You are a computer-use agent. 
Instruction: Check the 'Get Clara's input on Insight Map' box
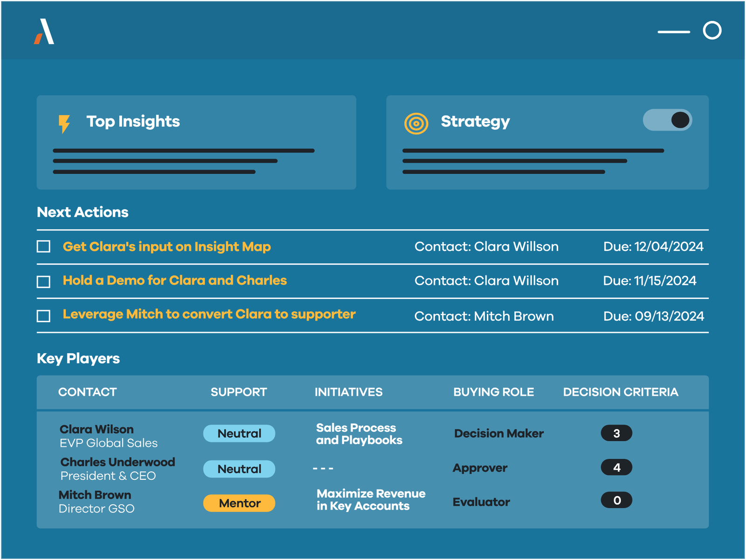[43, 246]
